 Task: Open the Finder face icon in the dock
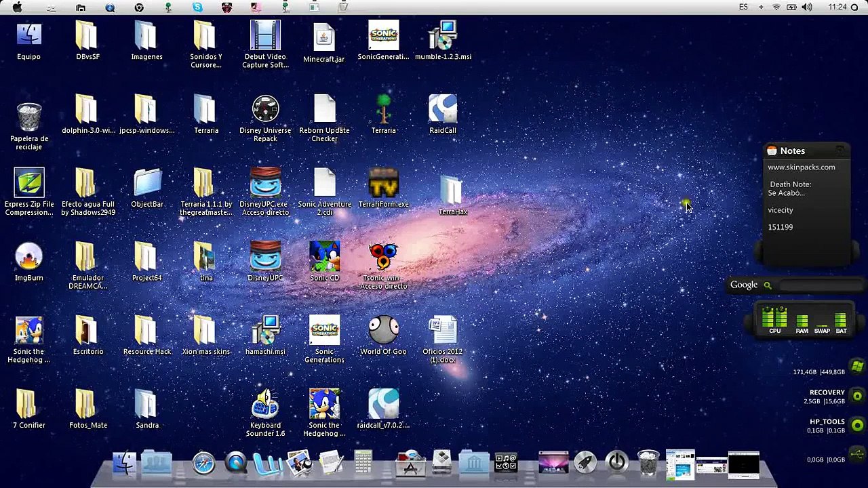(x=124, y=463)
